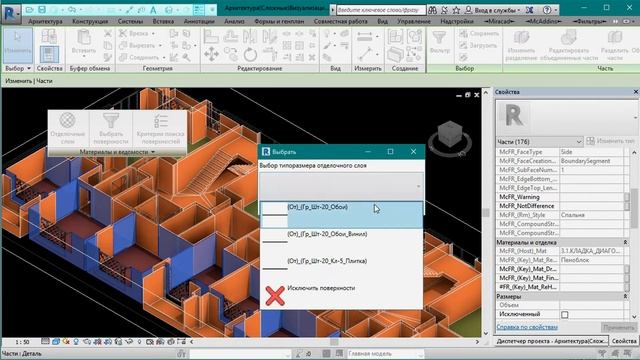Click the keyword search input field
Viewport: 640px width, 360px height.
click(381, 9)
